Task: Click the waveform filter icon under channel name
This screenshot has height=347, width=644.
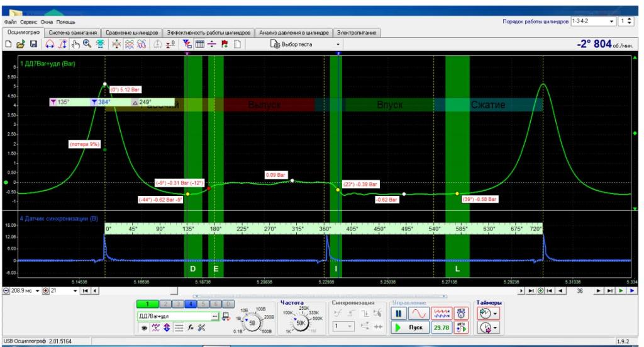Action: pos(155,327)
